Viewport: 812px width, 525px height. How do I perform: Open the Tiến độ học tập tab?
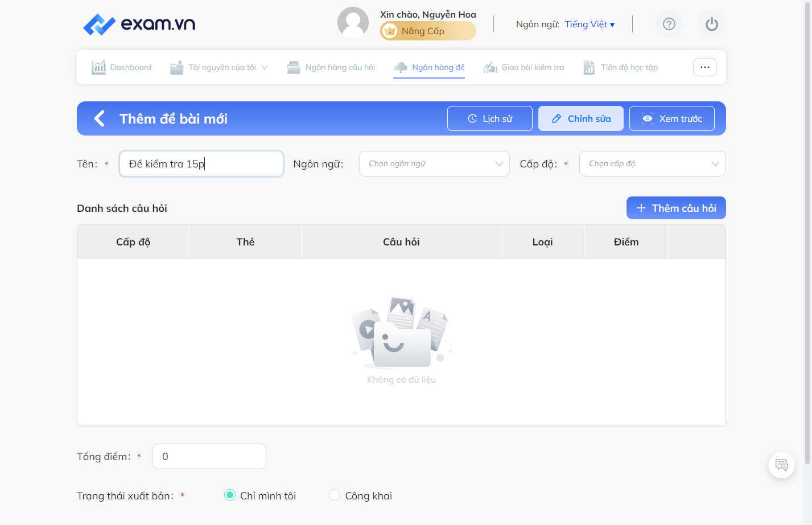[x=621, y=67]
